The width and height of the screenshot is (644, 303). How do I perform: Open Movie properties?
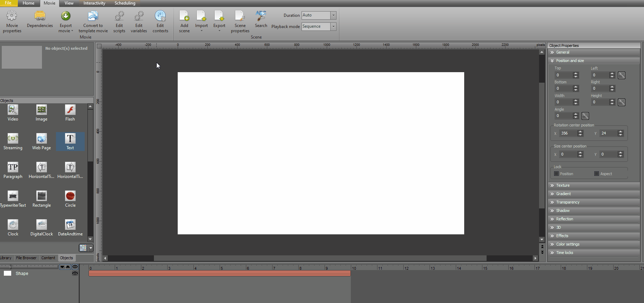(12, 22)
